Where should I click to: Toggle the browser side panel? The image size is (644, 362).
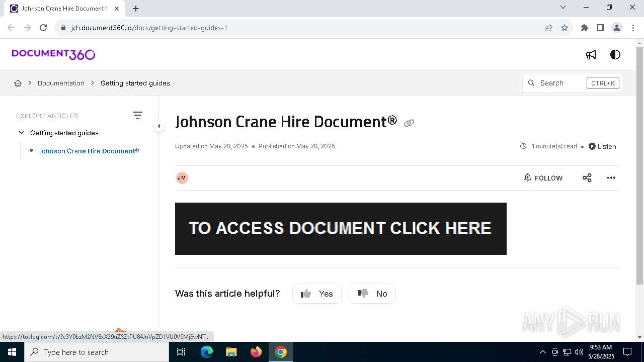(x=601, y=28)
